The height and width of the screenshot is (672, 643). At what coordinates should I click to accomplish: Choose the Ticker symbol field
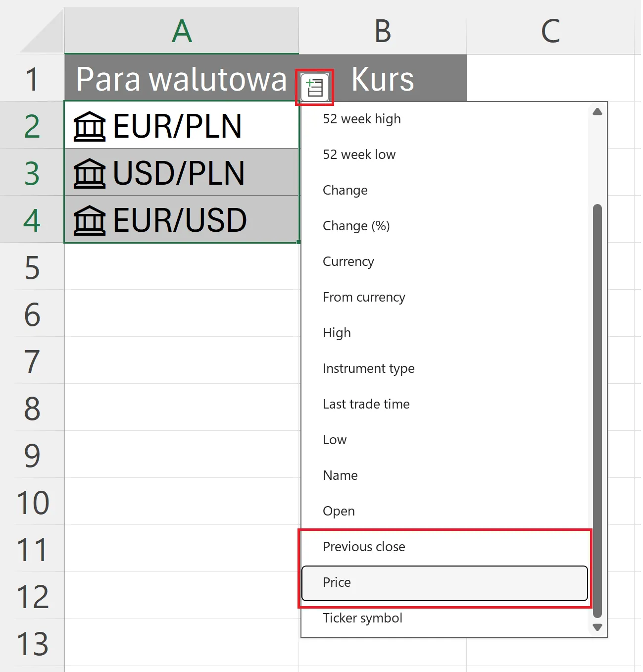(x=362, y=619)
